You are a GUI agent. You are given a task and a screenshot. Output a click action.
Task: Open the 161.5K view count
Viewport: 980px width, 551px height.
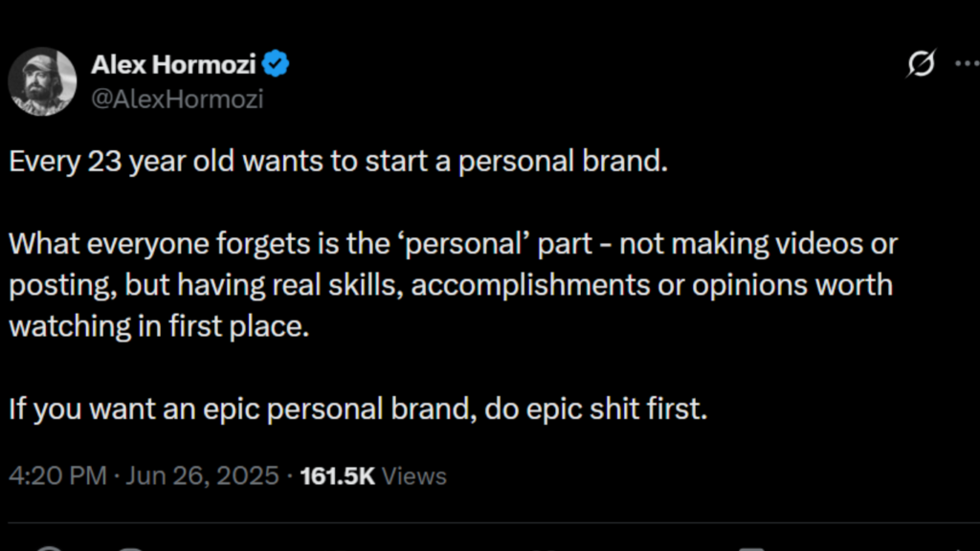coord(338,475)
